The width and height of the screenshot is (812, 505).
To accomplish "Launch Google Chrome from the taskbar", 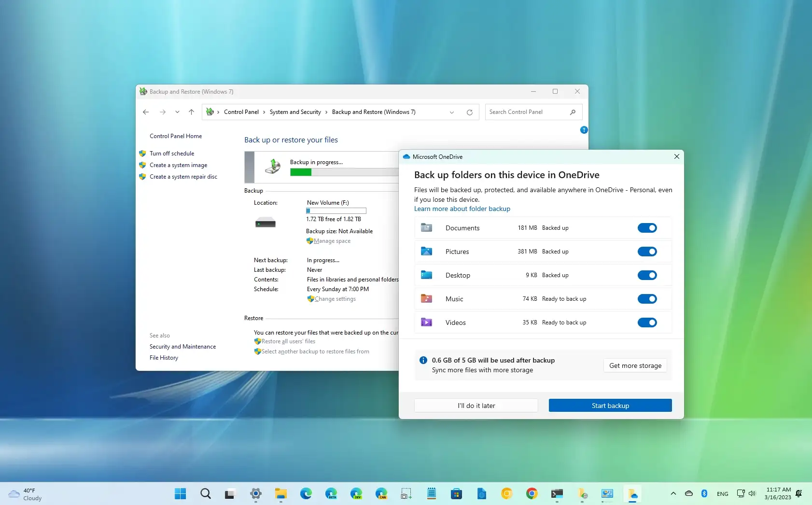I will (x=532, y=494).
